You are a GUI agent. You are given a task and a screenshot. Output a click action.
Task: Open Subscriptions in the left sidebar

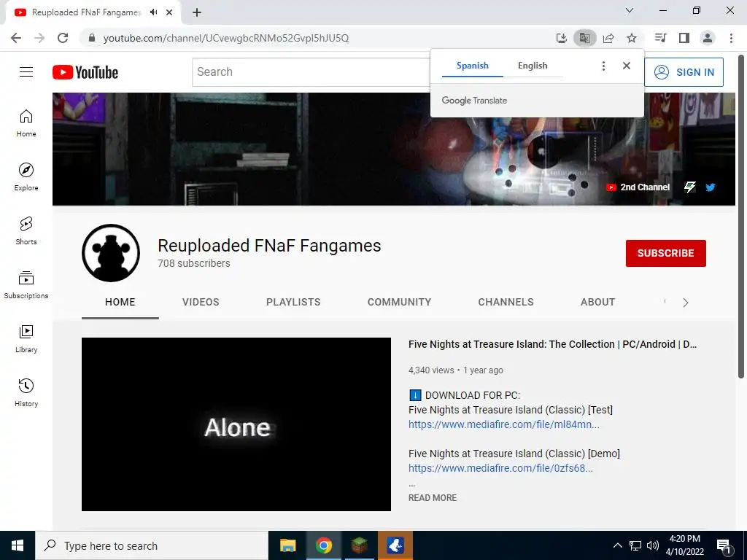tap(26, 285)
